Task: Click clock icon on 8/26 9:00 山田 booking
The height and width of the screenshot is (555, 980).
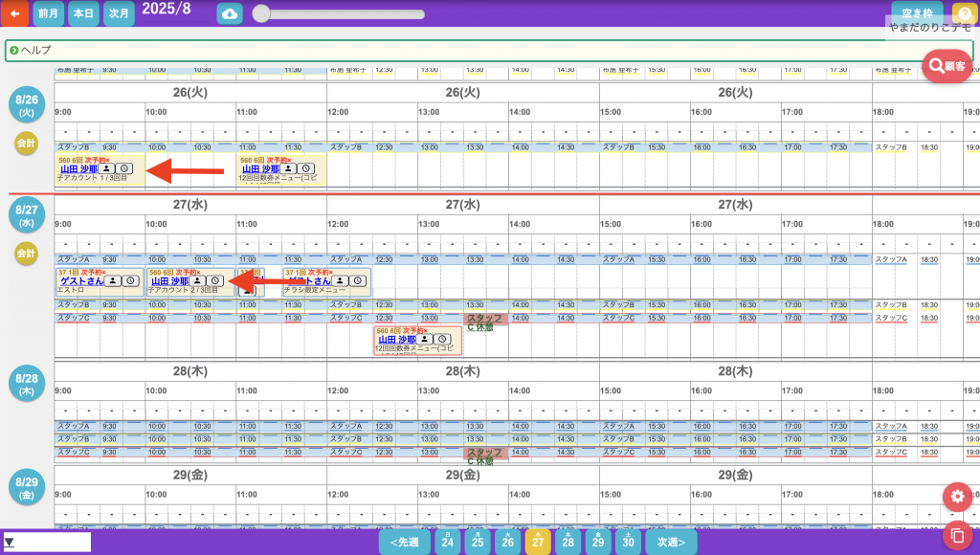Action: click(124, 168)
